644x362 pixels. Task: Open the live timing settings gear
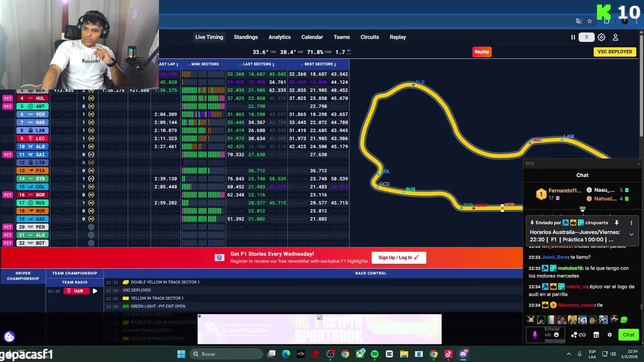tap(601, 37)
